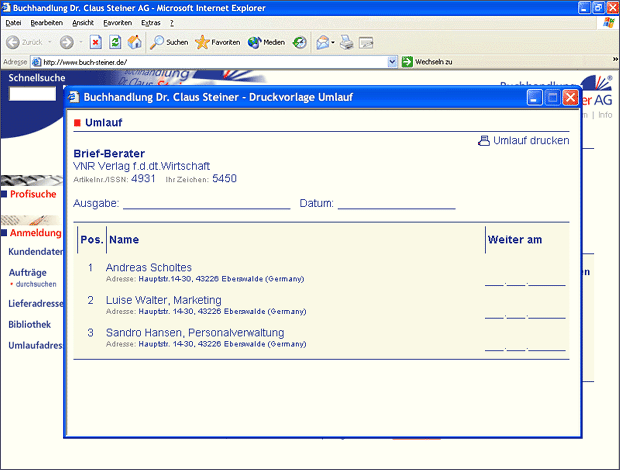The image size is (620, 470).
Task: Select Andreas Scholtes name row
Action: coord(149,268)
